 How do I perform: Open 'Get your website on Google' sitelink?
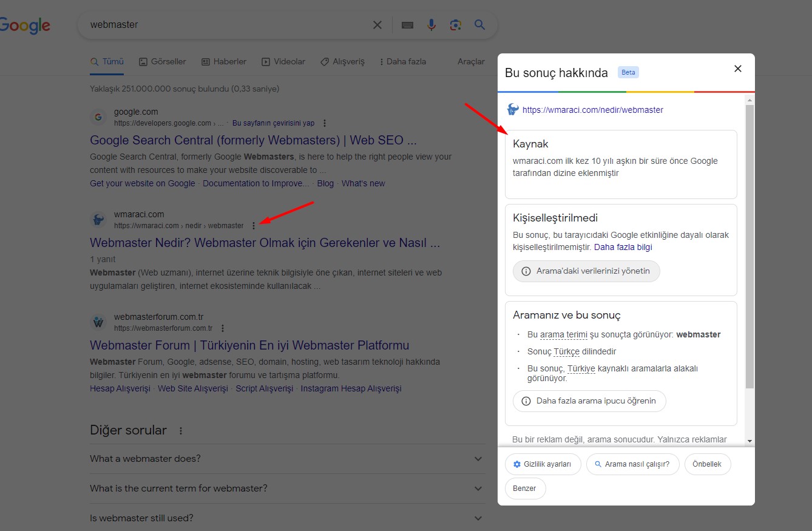pos(143,183)
